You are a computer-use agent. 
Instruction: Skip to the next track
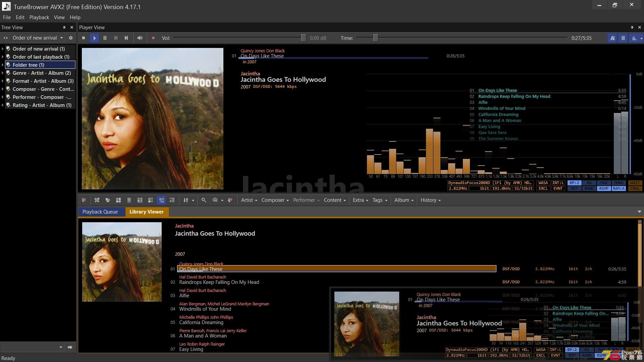tap(126, 38)
